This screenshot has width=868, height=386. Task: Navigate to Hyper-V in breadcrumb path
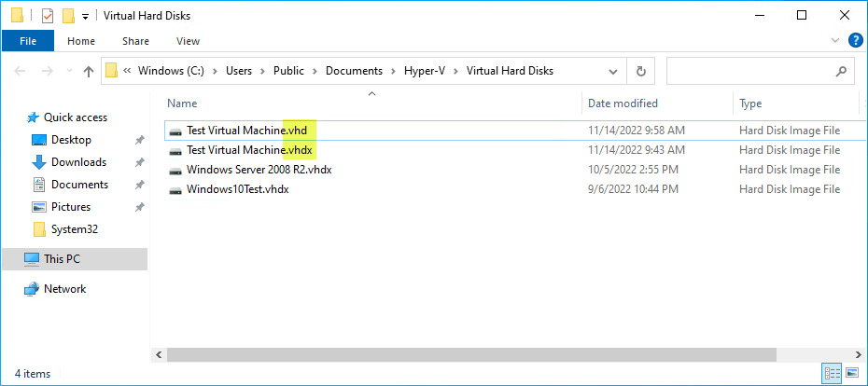[x=425, y=71]
